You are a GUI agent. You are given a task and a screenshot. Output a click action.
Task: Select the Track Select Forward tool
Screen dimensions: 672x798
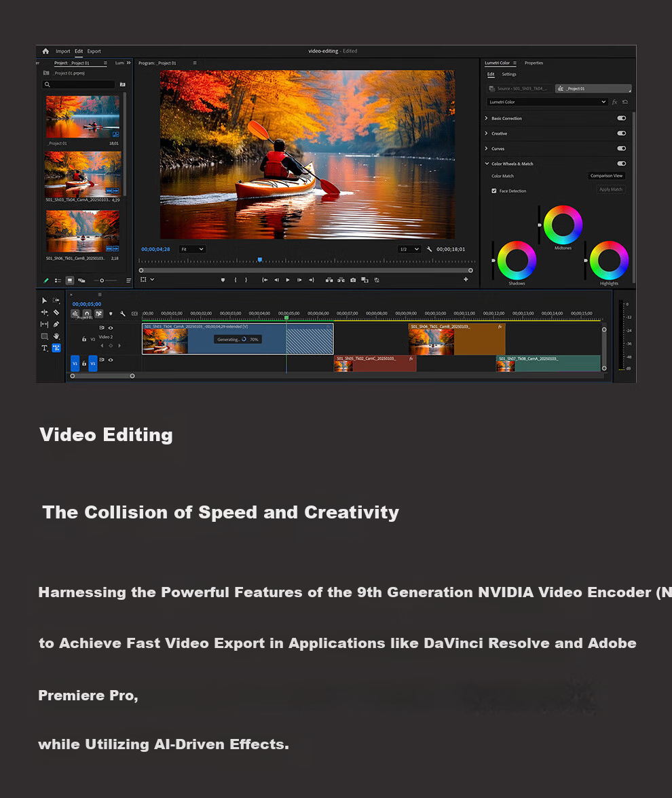[56, 300]
